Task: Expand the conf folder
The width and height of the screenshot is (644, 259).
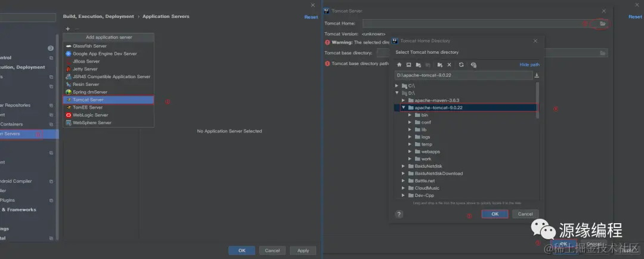Action: point(410,122)
